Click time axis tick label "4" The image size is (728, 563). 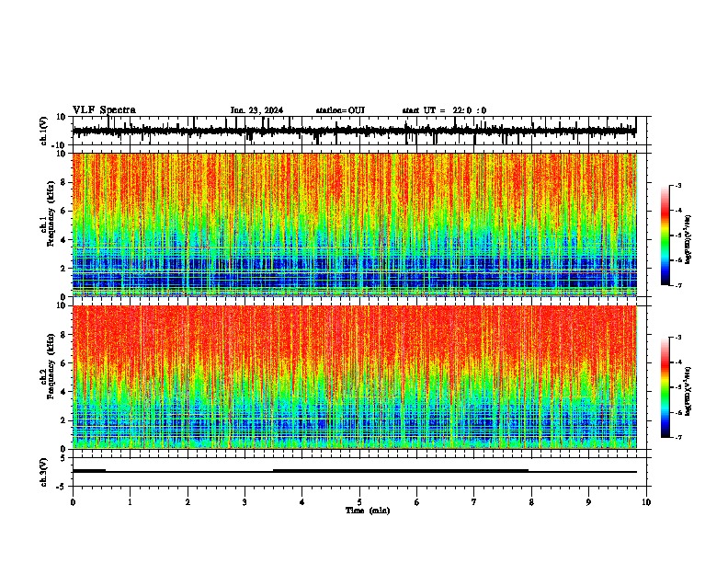pyautogui.click(x=302, y=502)
